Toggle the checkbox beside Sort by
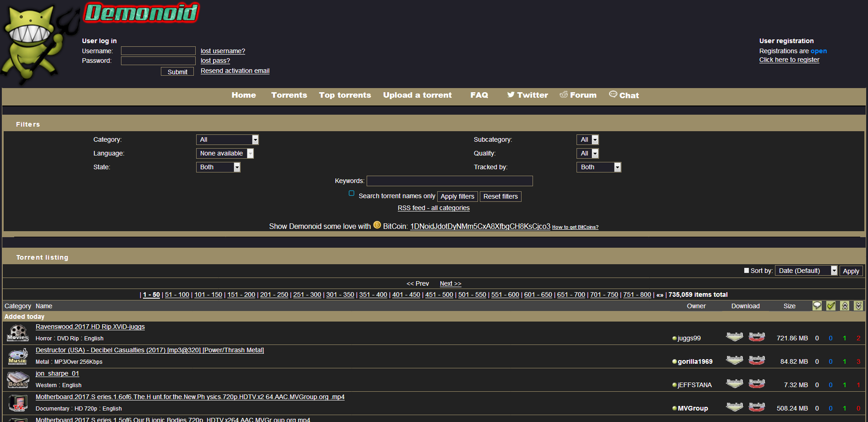This screenshot has width=868, height=422. (746, 270)
